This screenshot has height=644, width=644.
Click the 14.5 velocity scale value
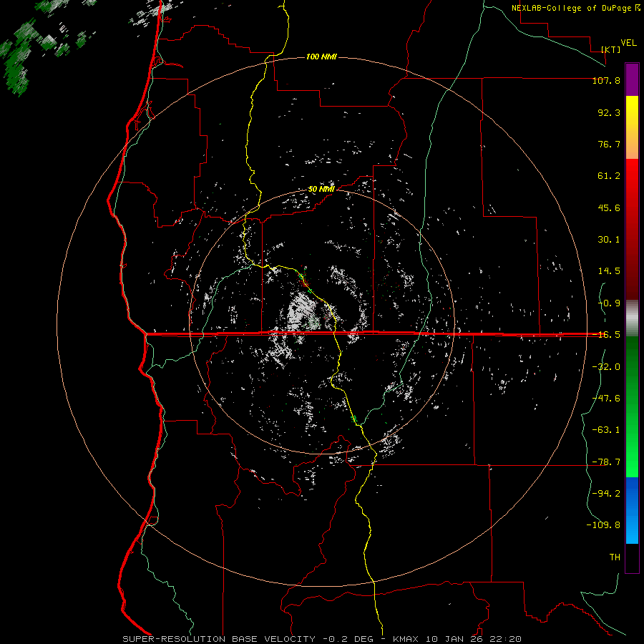click(x=609, y=271)
